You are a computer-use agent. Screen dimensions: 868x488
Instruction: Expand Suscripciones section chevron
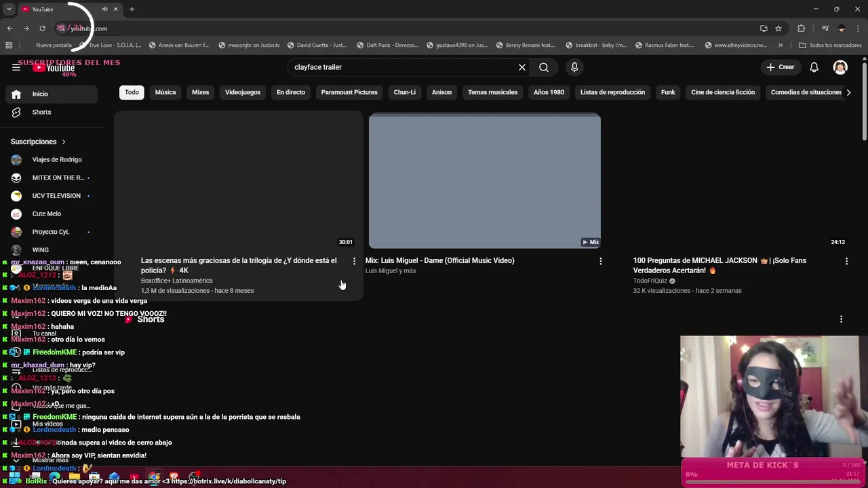point(64,142)
